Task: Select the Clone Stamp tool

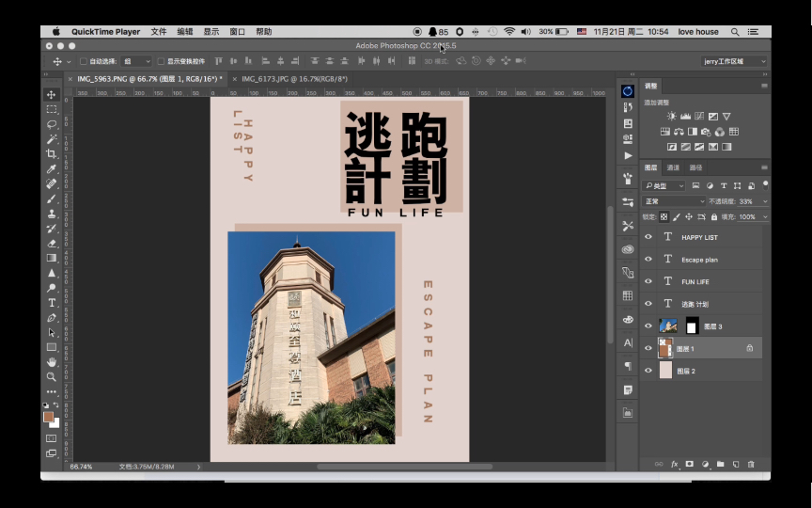Action: click(52, 213)
